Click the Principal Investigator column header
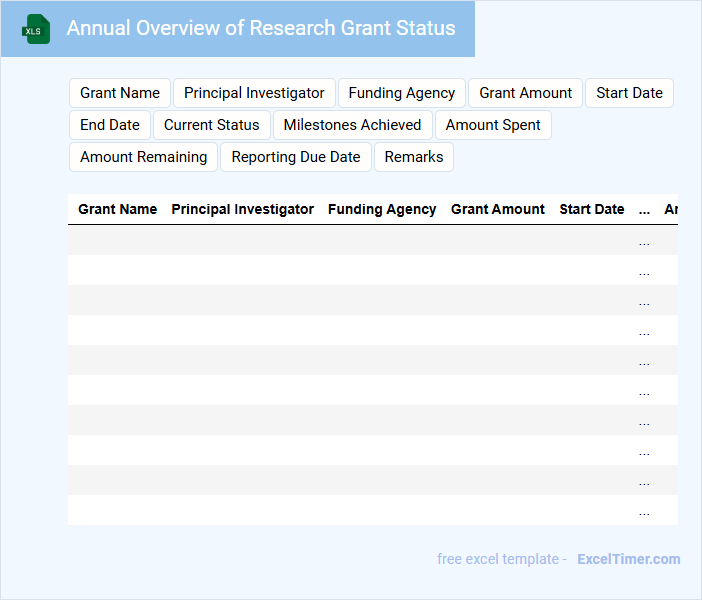 [x=243, y=209]
